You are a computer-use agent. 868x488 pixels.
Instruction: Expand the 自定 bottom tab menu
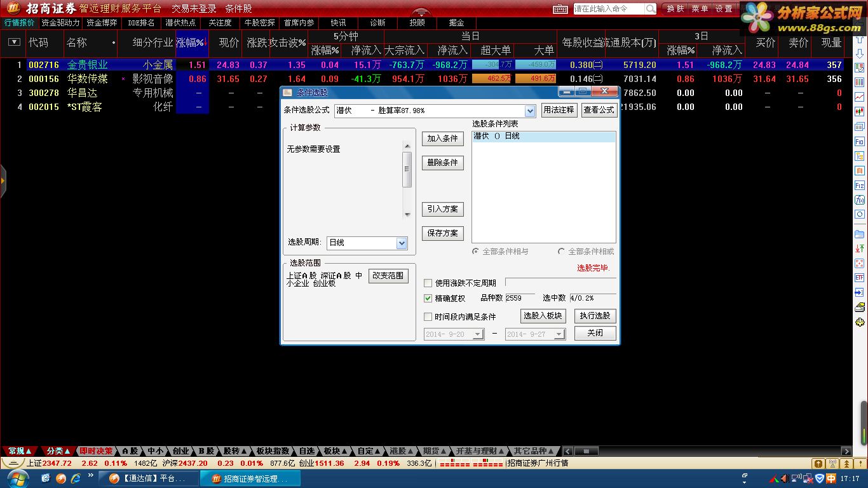coord(369,451)
